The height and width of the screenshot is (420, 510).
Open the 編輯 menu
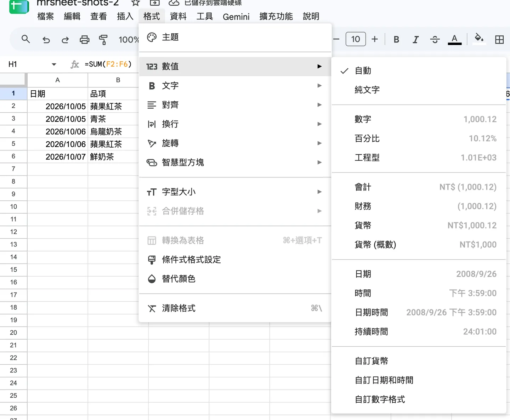pos(72,16)
